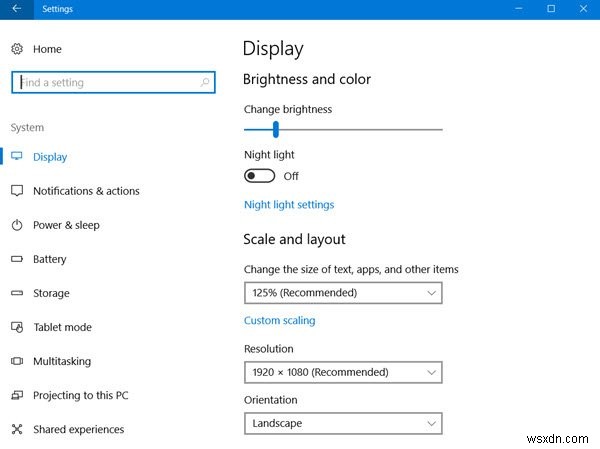
Task: Open Battery settings
Action: 50,259
